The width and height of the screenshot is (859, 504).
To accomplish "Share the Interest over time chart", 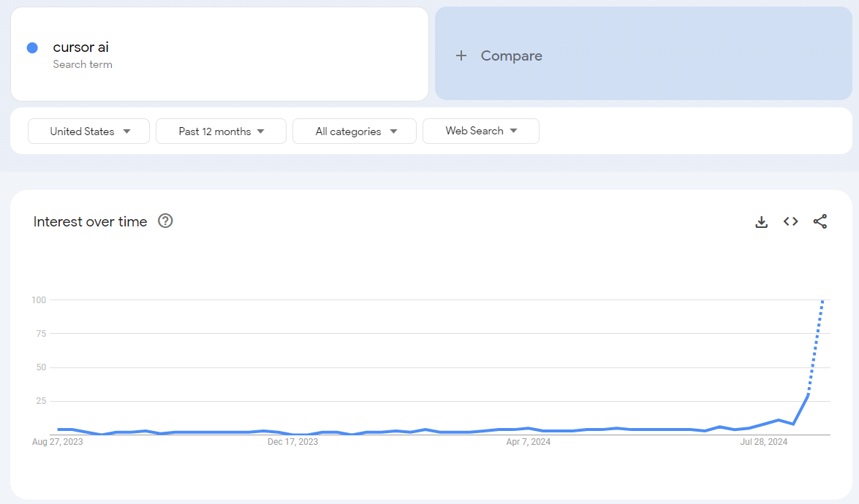I will tap(820, 221).
